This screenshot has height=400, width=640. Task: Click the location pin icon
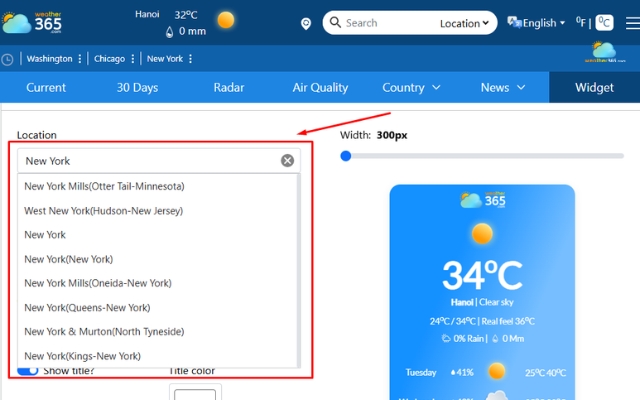[306, 23]
